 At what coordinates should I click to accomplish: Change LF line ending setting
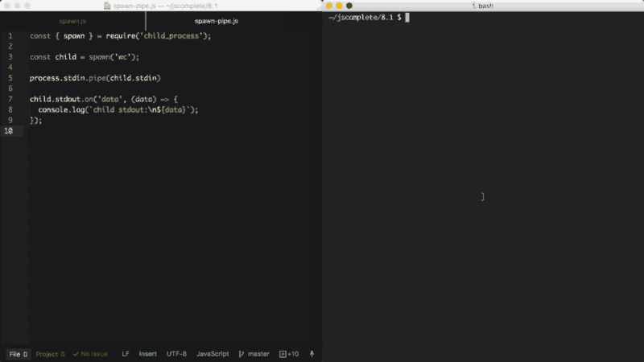(x=126, y=354)
